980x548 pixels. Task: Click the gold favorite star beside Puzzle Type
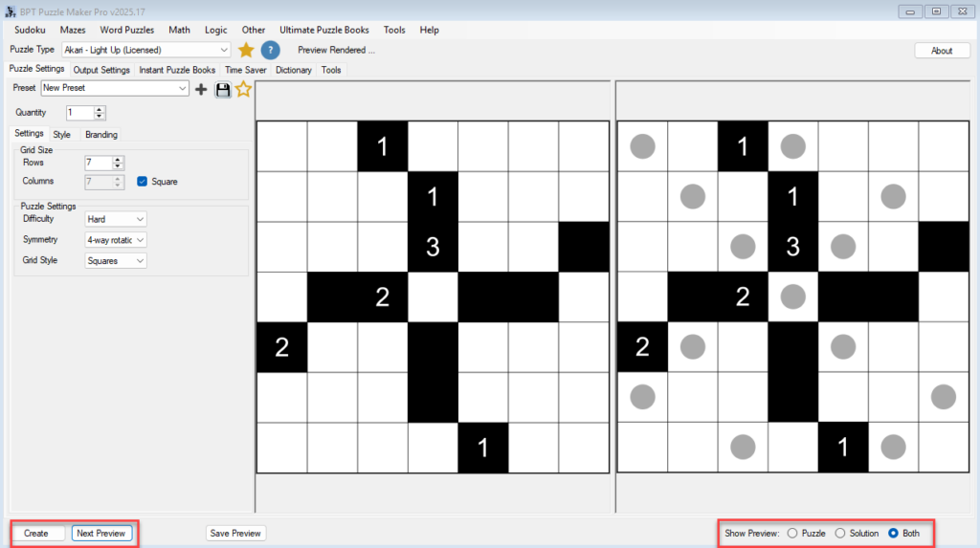(x=246, y=50)
